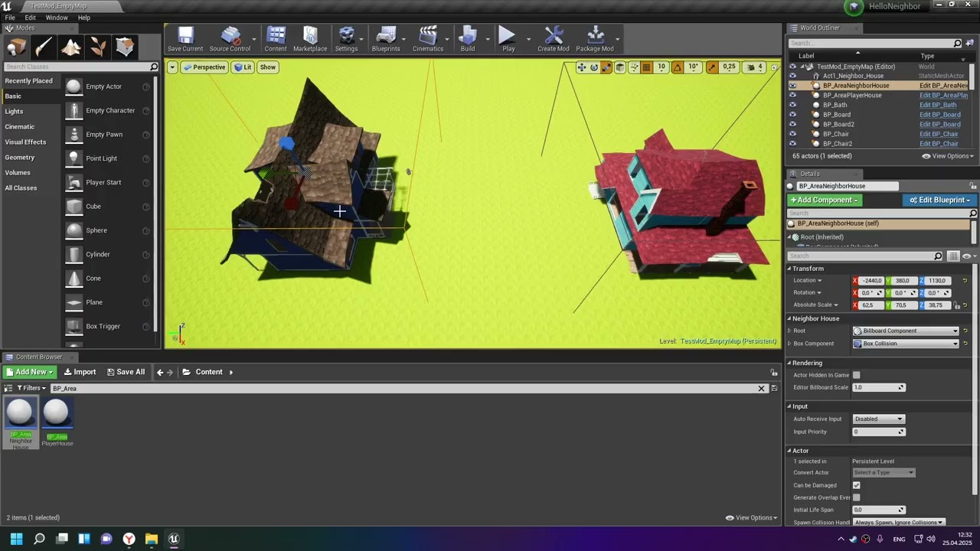Select the Foliage mode icon
Image resolution: width=980 pixels, height=551 pixels.
click(98, 47)
